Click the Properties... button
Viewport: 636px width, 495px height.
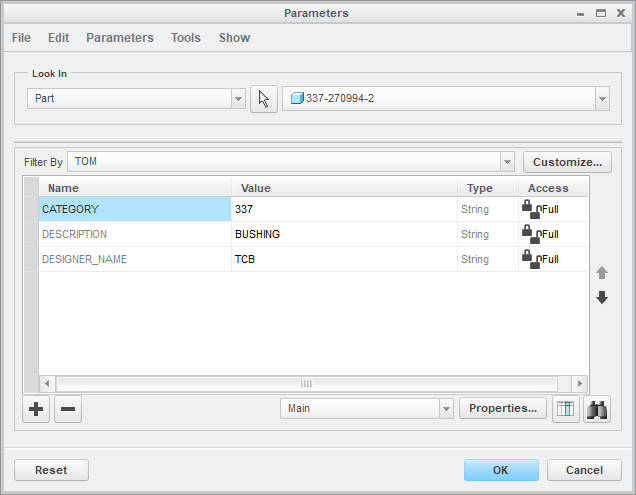tap(503, 409)
